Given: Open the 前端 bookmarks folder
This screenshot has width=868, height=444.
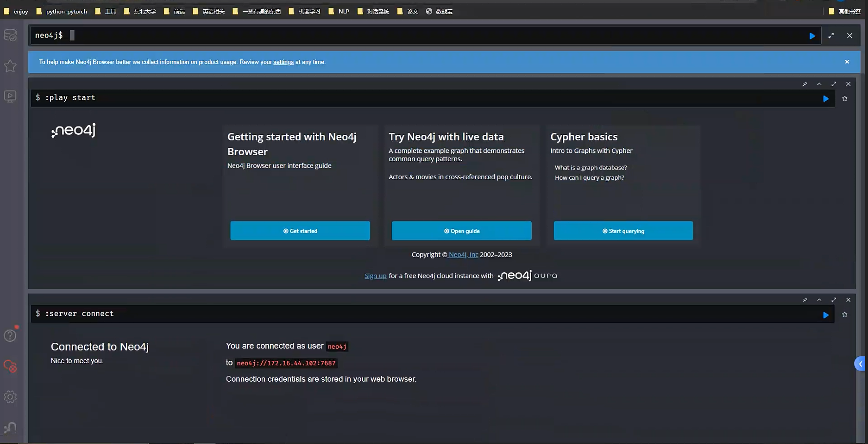Looking at the screenshot, I should click(174, 11).
